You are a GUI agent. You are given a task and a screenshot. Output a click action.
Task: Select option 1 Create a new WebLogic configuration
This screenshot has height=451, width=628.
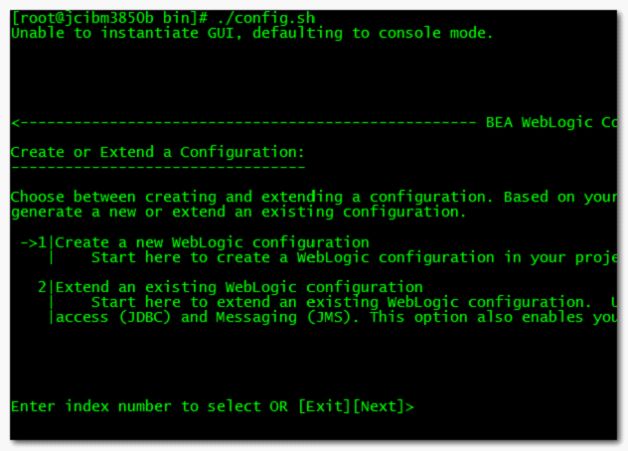tap(212, 243)
